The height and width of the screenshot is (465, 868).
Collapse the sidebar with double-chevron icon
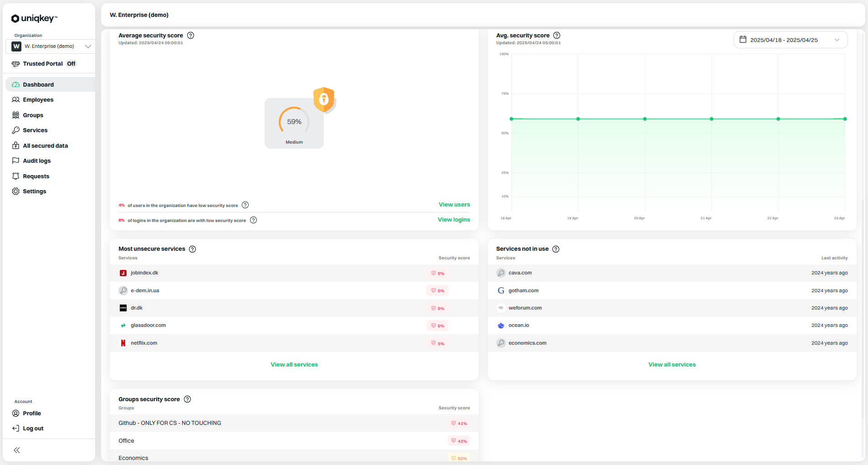click(17, 450)
